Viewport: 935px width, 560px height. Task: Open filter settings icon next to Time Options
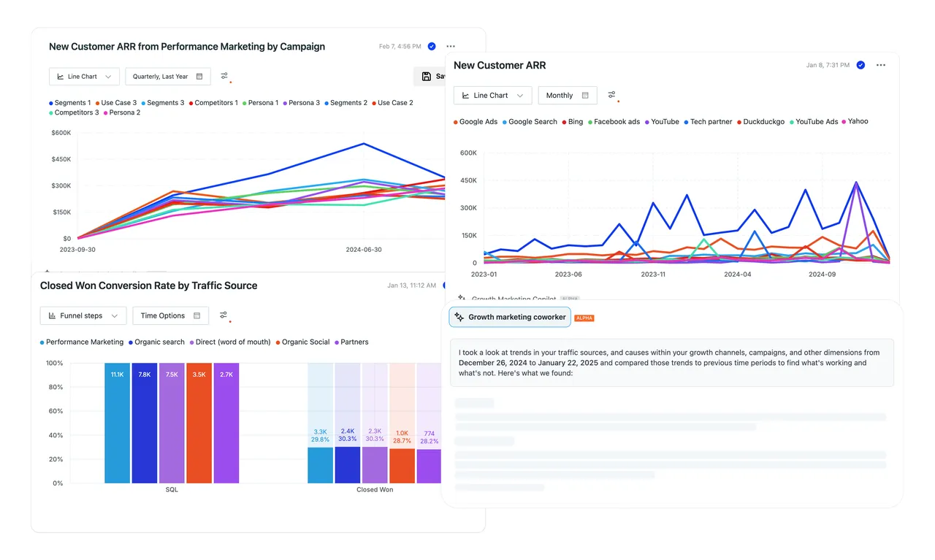pos(224,315)
